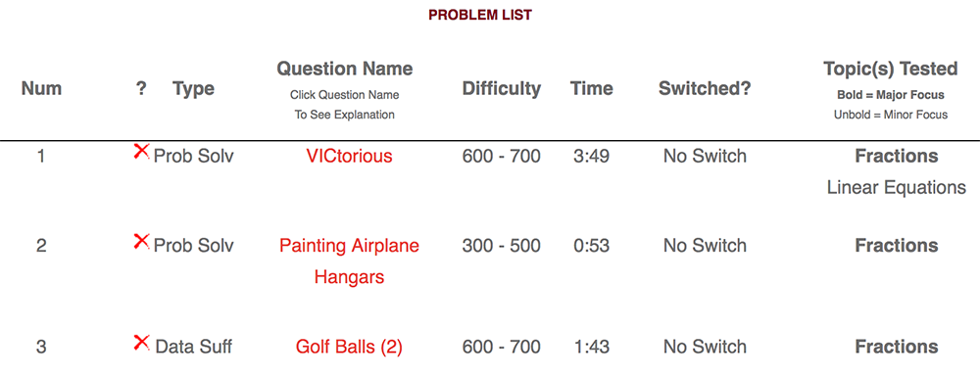This screenshot has width=980, height=378.
Task: Click the red X icon for question 3
Action: tap(142, 343)
